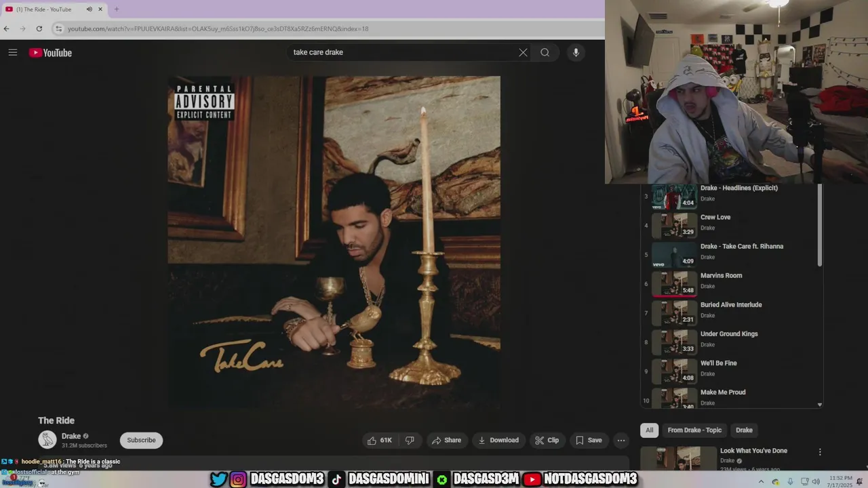Click the playlist panel scrollbar thumb
This screenshot has height=488, width=868.
(x=819, y=225)
